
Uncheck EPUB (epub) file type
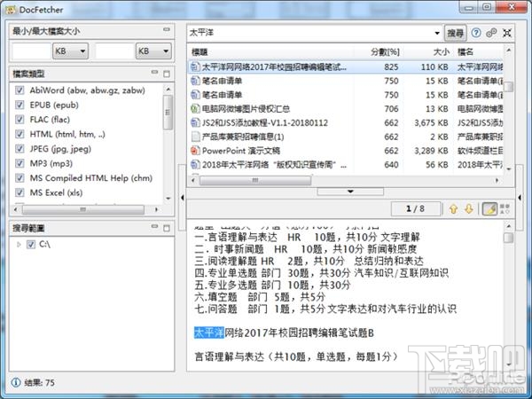point(20,105)
